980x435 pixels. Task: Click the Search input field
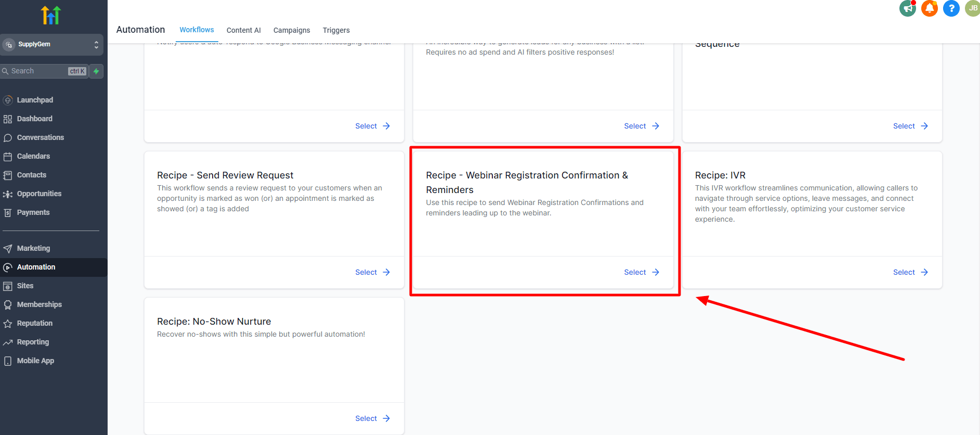point(44,71)
